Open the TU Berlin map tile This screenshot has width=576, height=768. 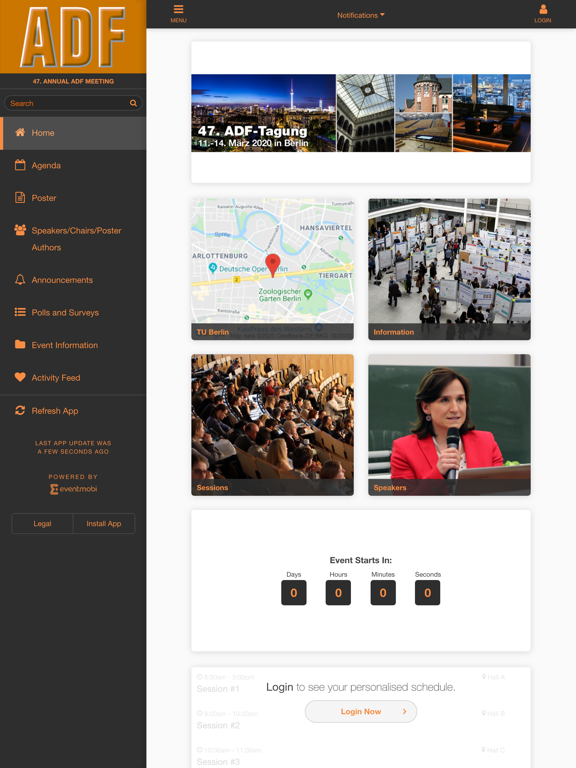(x=272, y=269)
